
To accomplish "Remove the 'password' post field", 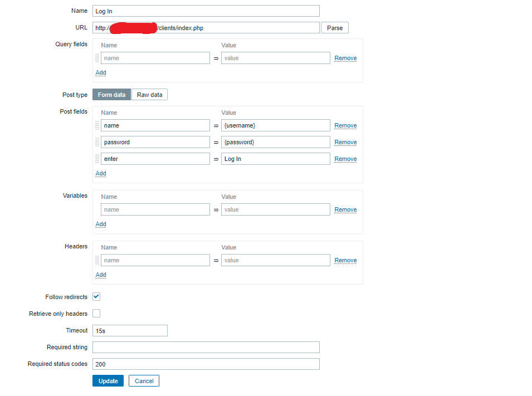I will pos(345,142).
